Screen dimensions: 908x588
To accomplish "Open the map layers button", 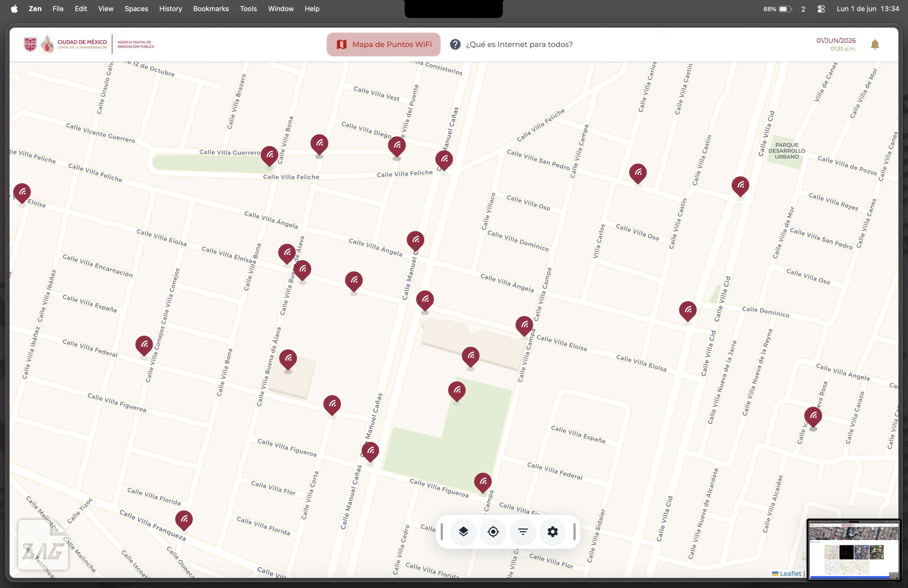I will tap(463, 532).
